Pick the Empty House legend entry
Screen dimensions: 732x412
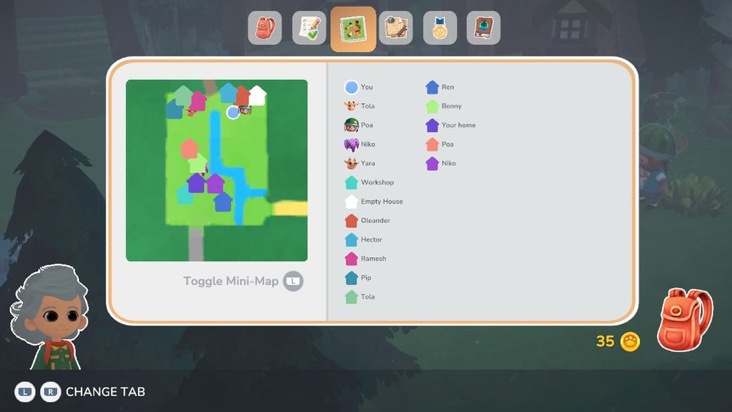pos(351,201)
